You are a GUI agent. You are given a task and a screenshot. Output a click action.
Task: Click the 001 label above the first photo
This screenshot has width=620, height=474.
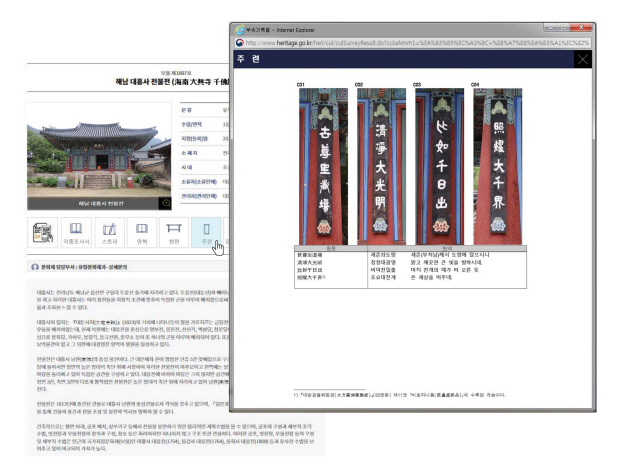(301, 85)
